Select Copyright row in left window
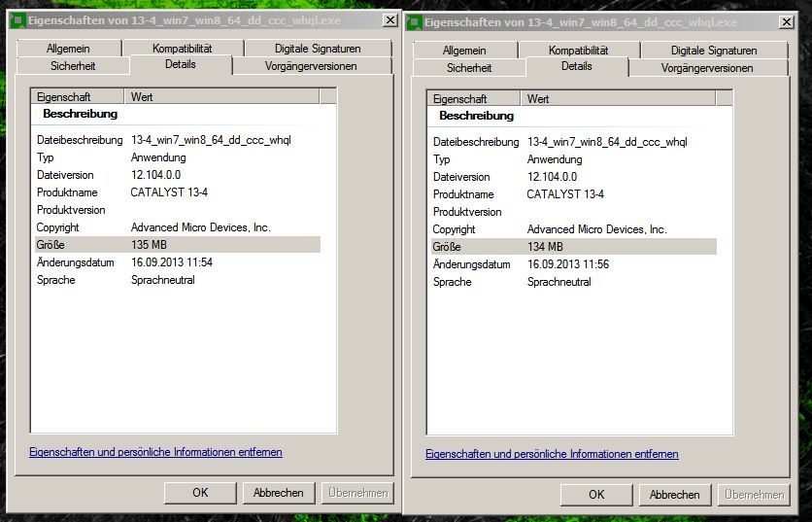The image size is (812, 522). pos(178,227)
